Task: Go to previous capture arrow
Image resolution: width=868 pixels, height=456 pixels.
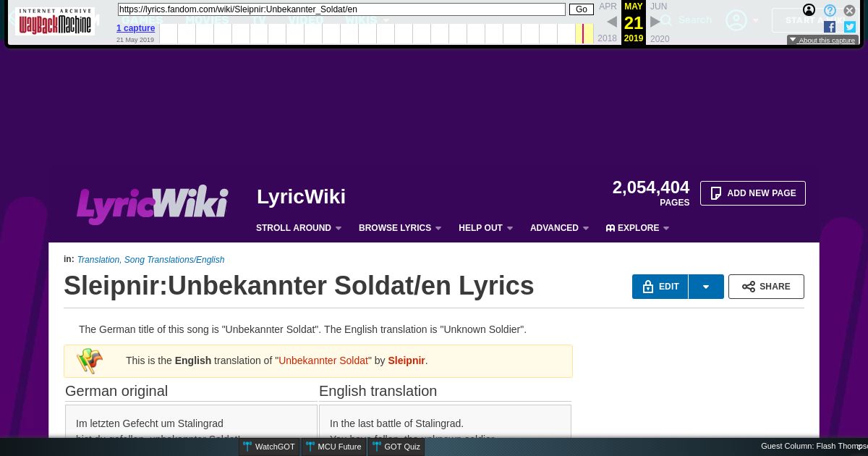Action: [612, 22]
